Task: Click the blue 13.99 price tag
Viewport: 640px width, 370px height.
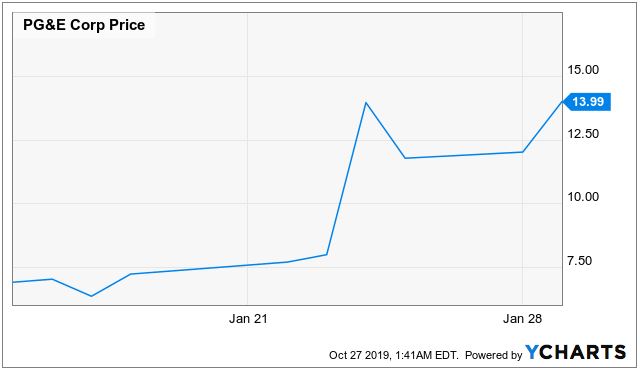Action: tap(587, 102)
